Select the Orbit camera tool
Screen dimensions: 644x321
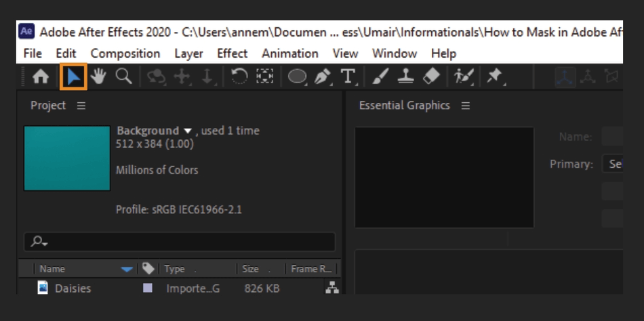pyautogui.click(x=157, y=77)
